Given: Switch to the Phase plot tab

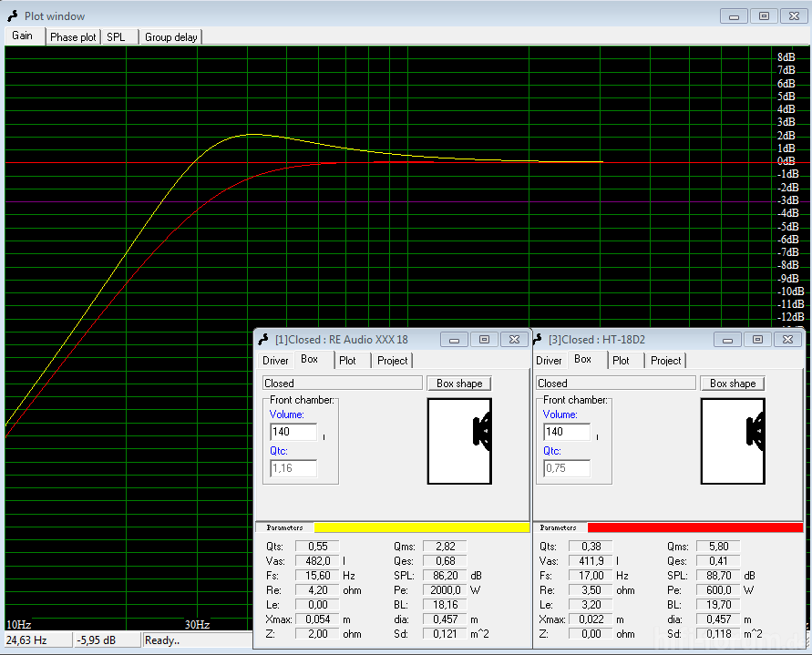Looking at the screenshot, I should click(x=73, y=37).
